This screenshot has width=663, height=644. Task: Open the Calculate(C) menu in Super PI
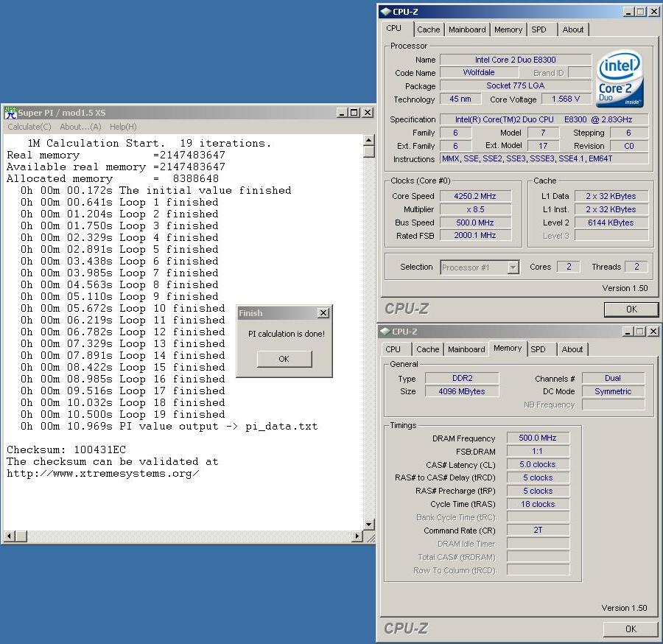pos(29,127)
